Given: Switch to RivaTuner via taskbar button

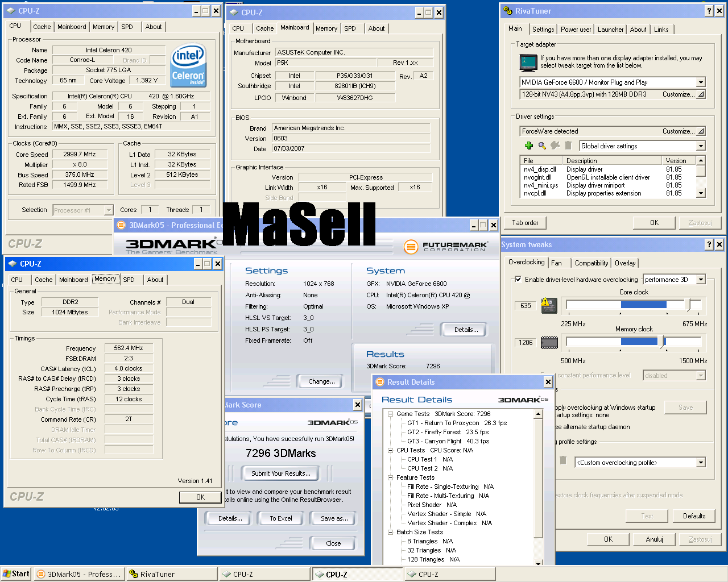Looking at the screenshot, I should pyautogui.click(x=172, y=574).
